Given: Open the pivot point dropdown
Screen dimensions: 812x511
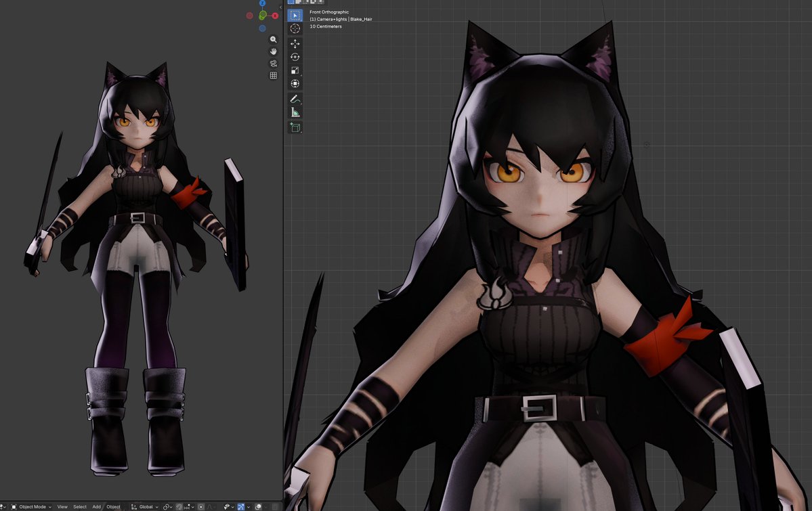Looking at the screenshot, I should (168, 507).
